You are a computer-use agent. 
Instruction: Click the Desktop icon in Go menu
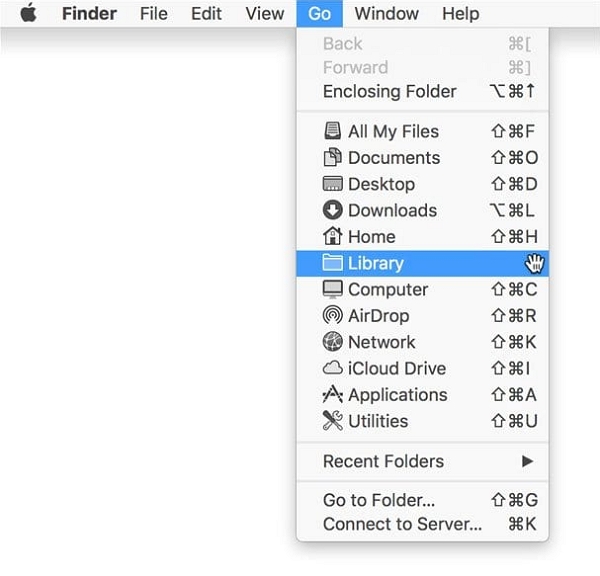(x=332, y=184)
